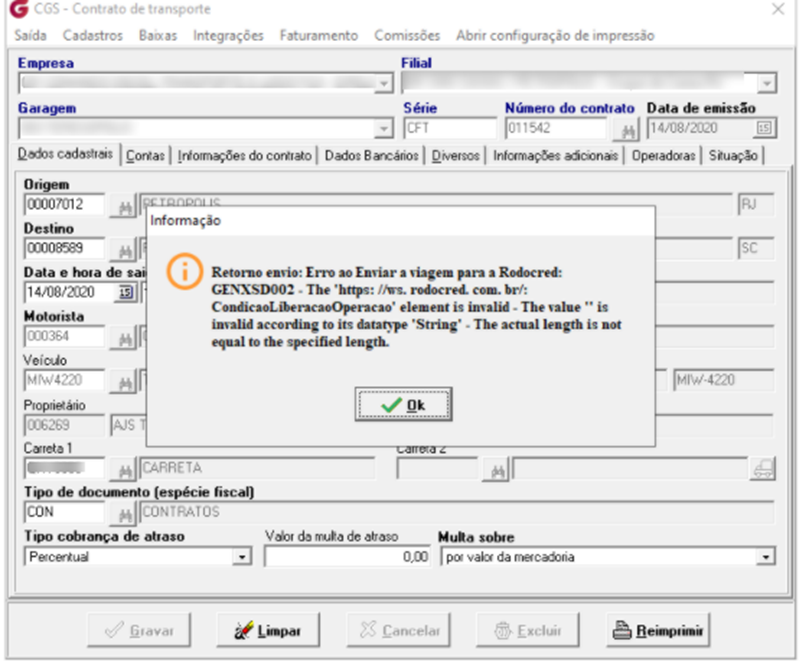Screen dimensions: 809x661
Task: Switch to Informações adicionais tab
Action: tap(555, 155)
